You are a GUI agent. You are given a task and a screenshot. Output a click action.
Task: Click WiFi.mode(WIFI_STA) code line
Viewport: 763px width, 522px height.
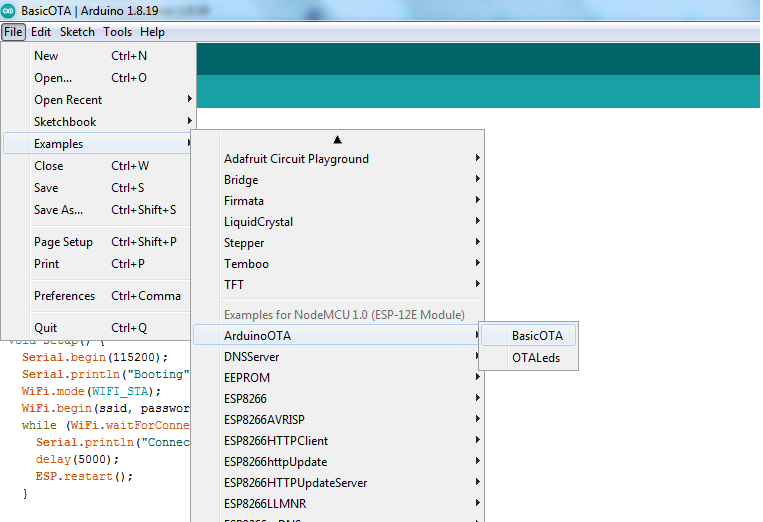(x=91, y=392)
